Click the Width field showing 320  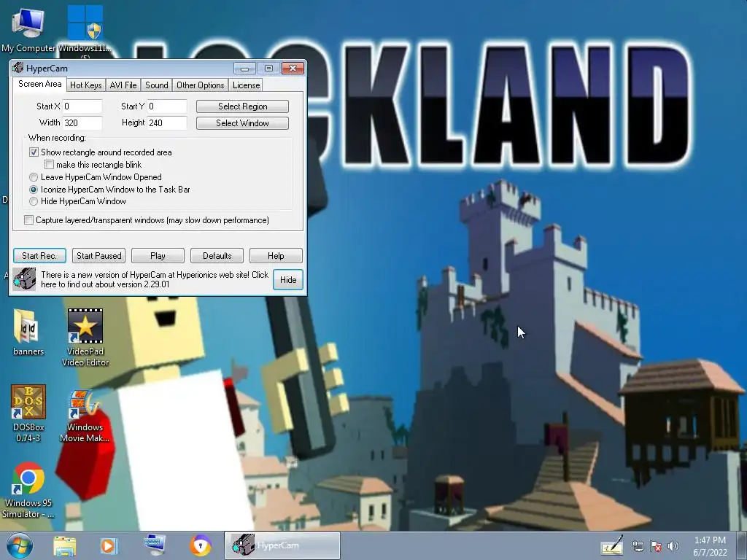click(82, 122)
